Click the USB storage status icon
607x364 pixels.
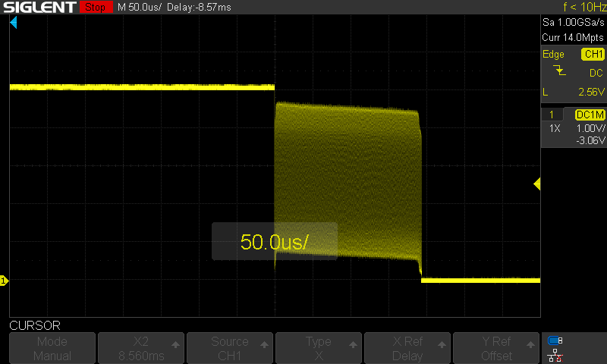click(555, 340)
